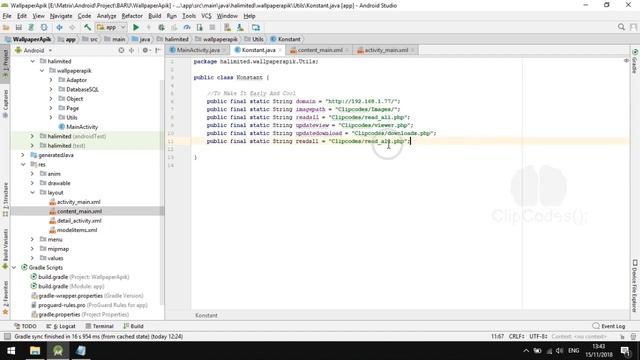Hide the Project panel with the hide icon

pyautogui.click(x=158, y=50)
